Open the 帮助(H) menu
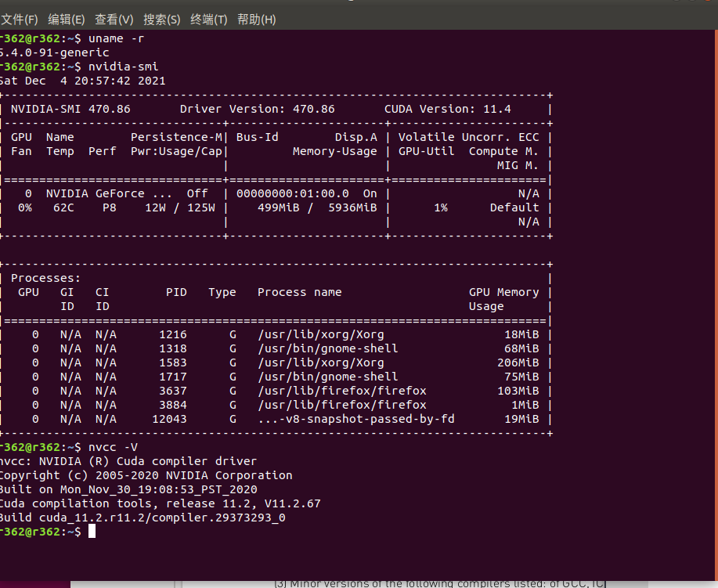The height and width of the screenshot is (588, 718). tap(257, 20)
